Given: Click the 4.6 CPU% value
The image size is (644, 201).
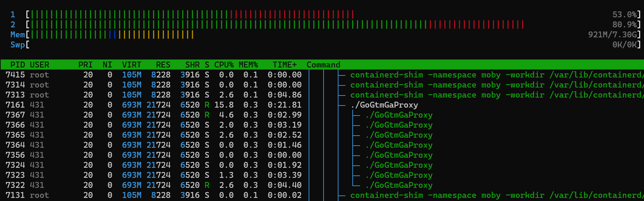Looking at the screenshot, I should [226, 115].
